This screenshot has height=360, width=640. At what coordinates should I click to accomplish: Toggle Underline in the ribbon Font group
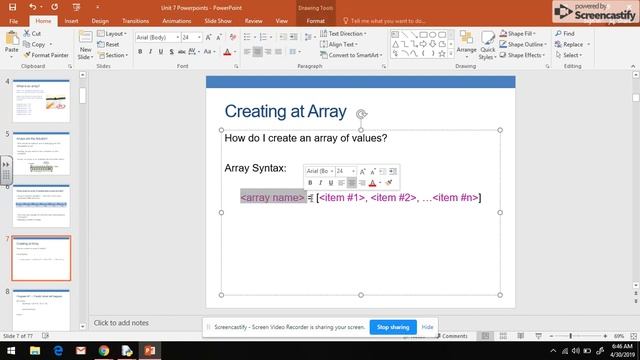161,52
